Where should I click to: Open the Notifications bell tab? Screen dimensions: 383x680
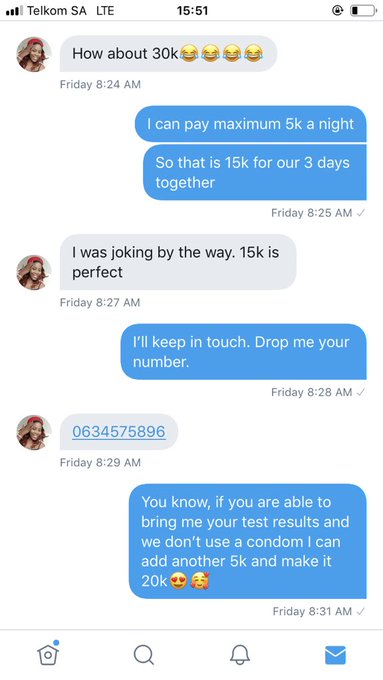point(240,654)
